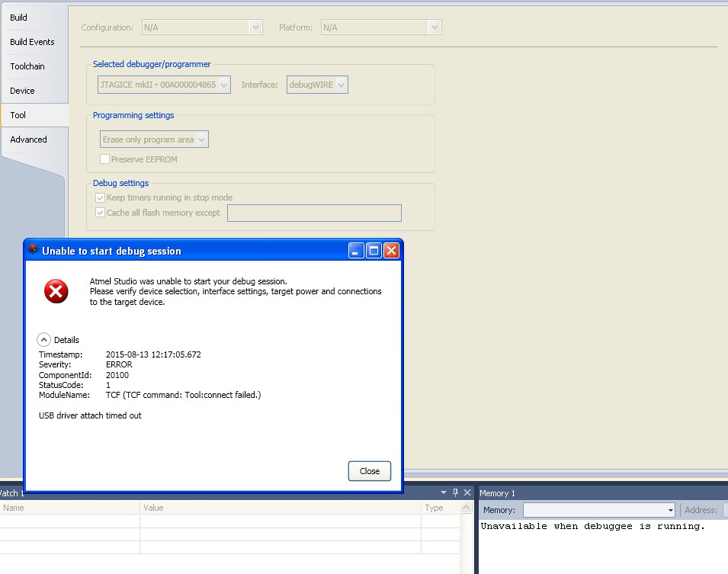Click the up scroll arrow beside Type column
Image resolution: width=728 pixels, height=574 pixels.
point(466,508)
